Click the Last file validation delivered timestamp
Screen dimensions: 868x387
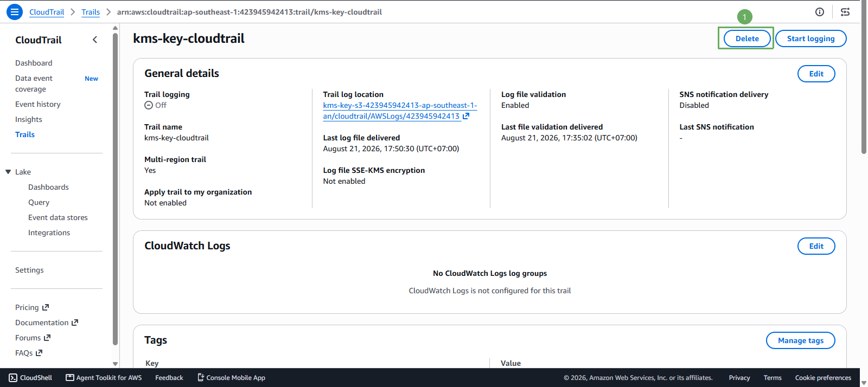pos(569,138)
